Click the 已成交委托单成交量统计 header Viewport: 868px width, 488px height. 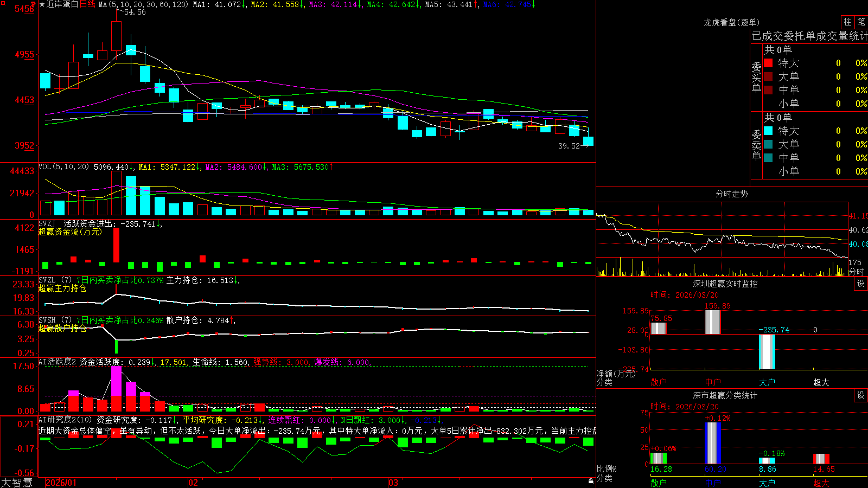[809, 36]
